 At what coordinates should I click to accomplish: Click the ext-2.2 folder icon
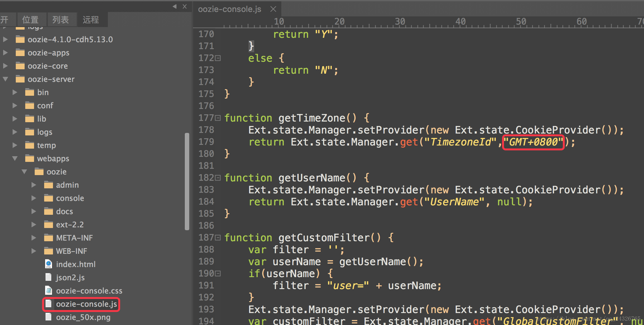tap(49, 225)
